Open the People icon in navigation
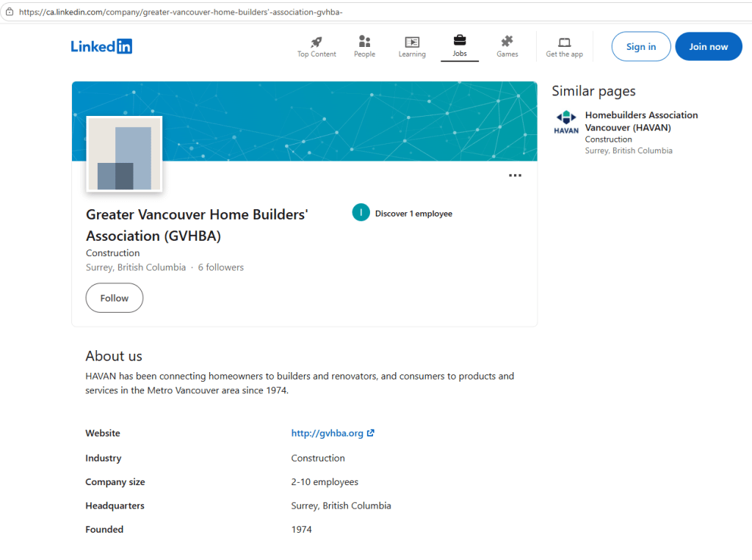Image resolution: width=752 pixels, height=560 pixels. coord(364,42)
